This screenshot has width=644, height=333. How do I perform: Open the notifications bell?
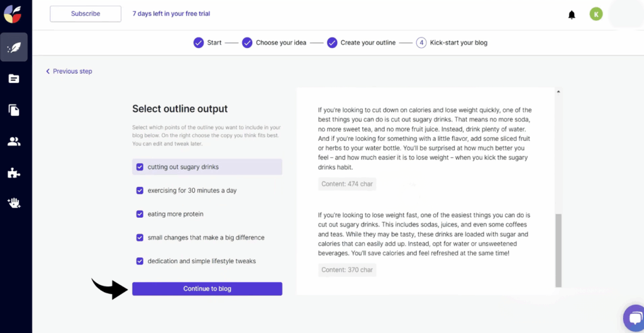(x=572, y=14)
